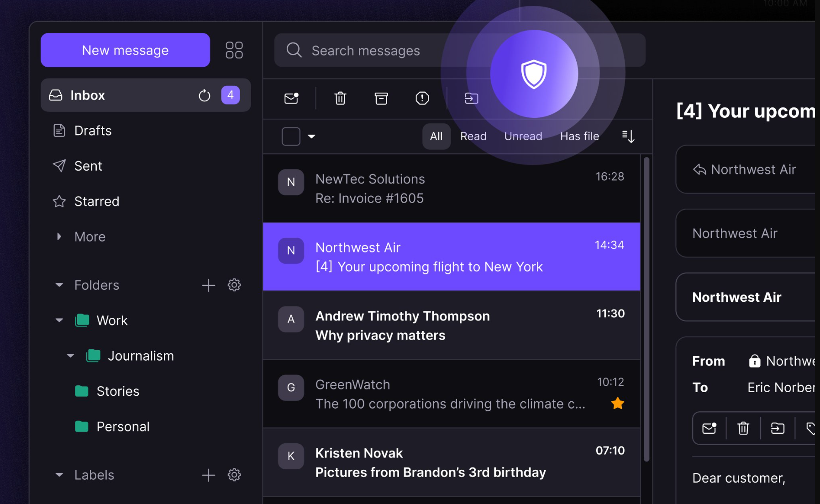The image size is (820, 504).
Task: Click the NewTec Solutions avatar N
Action: 291,182
